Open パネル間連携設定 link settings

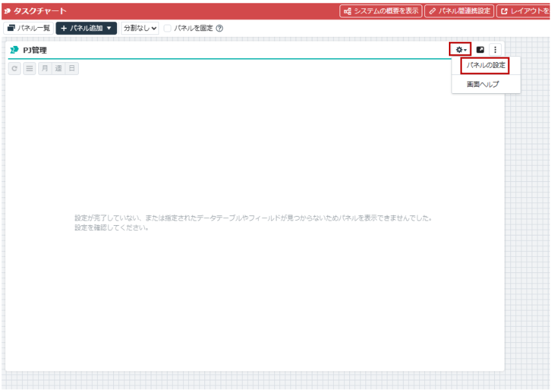click(459, 11)
